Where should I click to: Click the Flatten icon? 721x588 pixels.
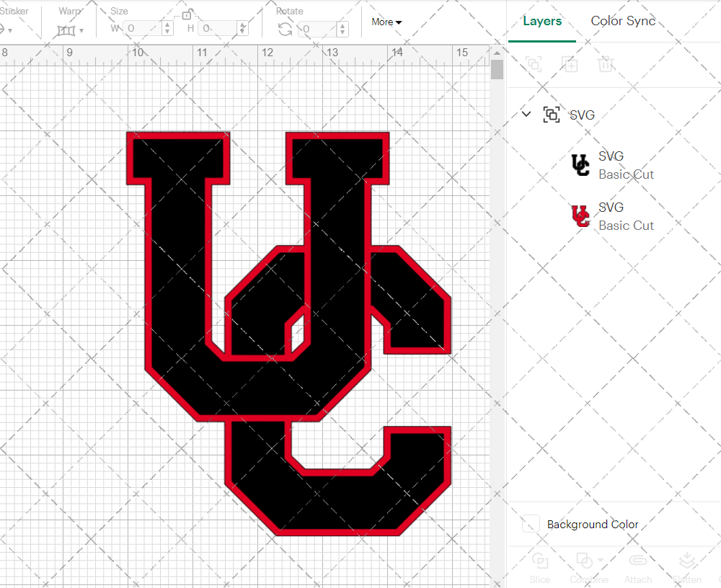point(686,561)
